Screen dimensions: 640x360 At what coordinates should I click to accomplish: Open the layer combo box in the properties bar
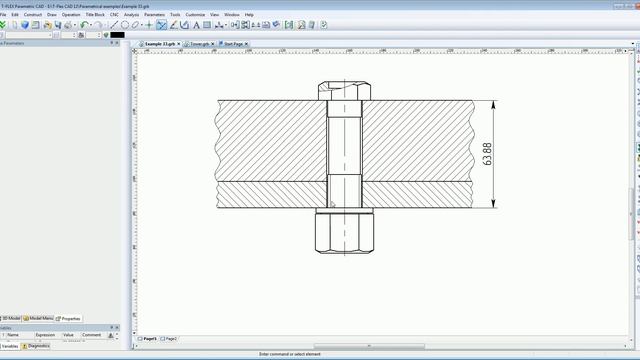click(x=29, y=35)
